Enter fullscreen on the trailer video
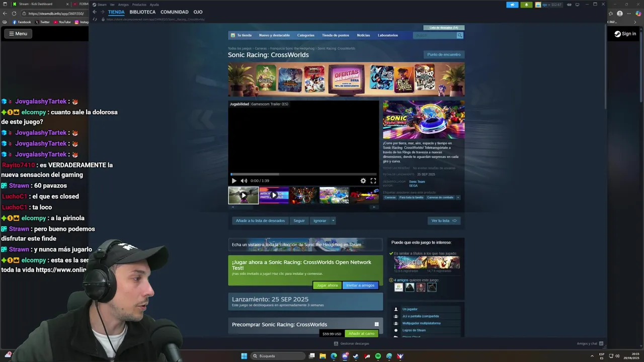Image resolution: width=644 pixels, height=362 pixels. [373, 180]
